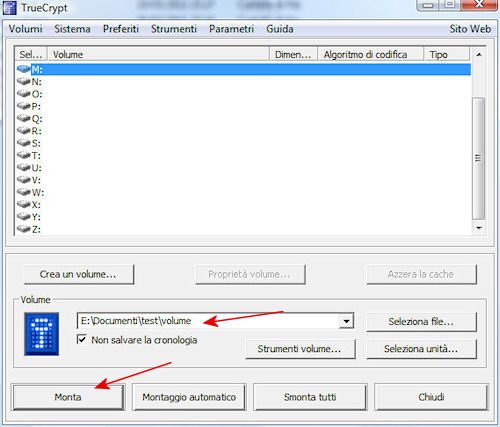Open the Sistema menu
This screenshot has height=427, width=500.
pyautogui.click(x=72, y=29)
